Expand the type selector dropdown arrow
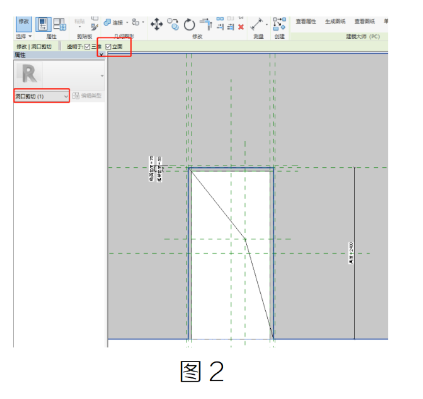This screenshot has width=423, height=399. (x=102, y=76)
